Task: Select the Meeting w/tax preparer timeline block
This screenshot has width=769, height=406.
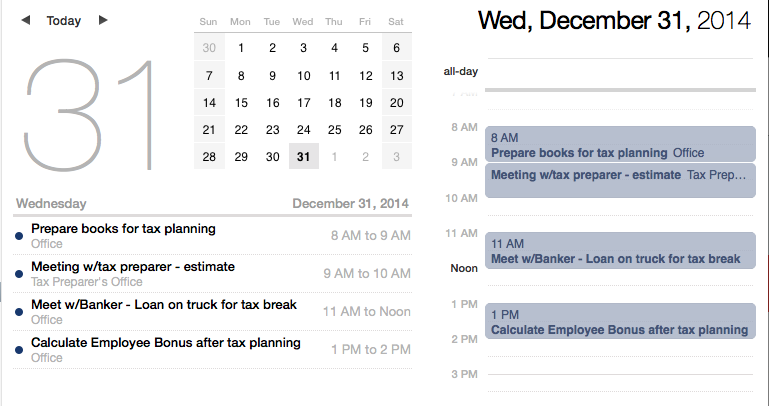Action: click(x=620, y=180)
